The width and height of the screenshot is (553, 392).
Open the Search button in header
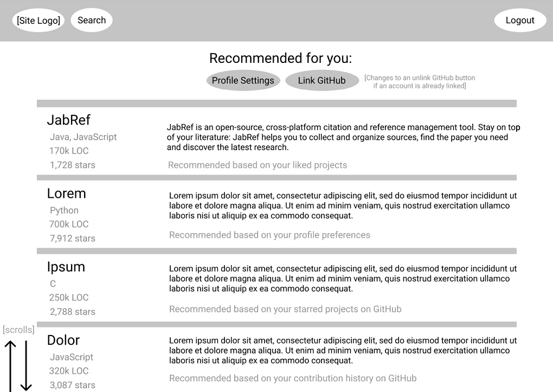tap(92, 20)
